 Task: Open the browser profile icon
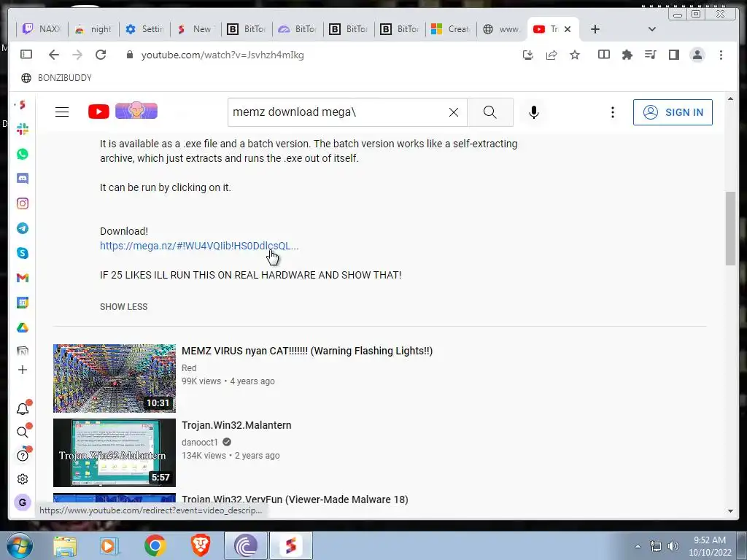click(697, 55)
